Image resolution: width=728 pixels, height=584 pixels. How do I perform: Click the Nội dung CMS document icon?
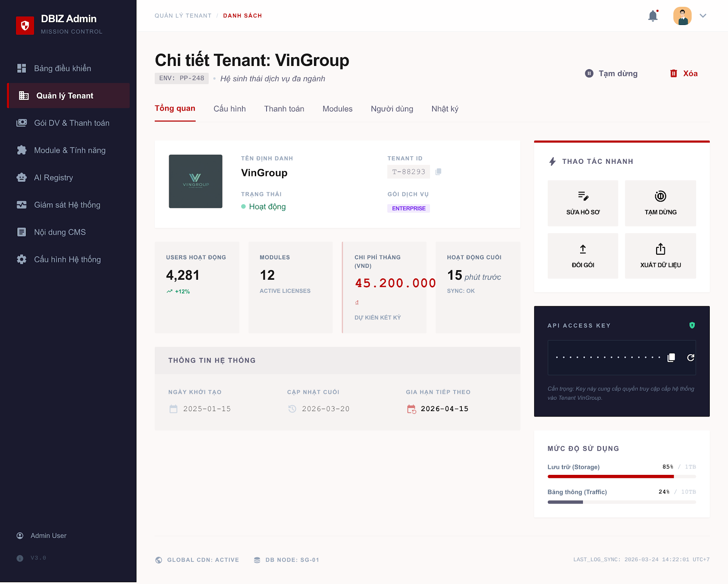tap(21, 232)
